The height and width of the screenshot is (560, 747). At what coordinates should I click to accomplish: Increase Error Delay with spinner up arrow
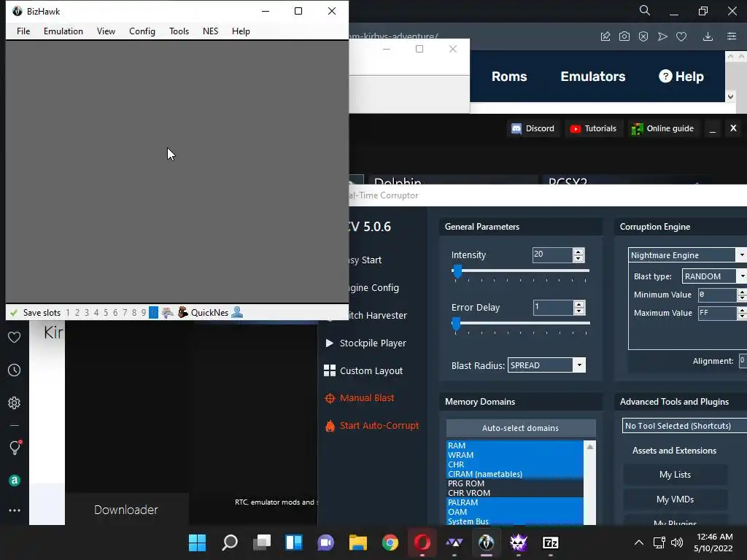(x=578, y=304)
